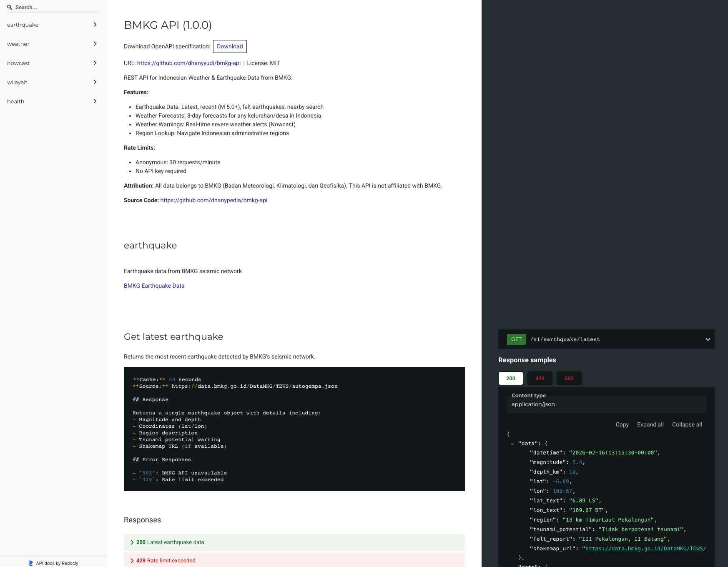Screen dimensions: 728x567
Task: Select the 200 response sample tab
Action: 511,378
